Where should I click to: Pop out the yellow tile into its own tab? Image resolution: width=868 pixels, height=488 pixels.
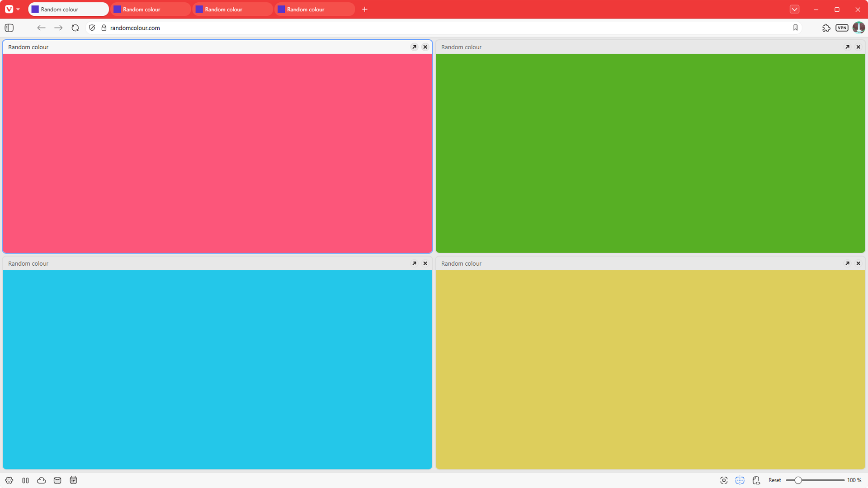point(847,263)
